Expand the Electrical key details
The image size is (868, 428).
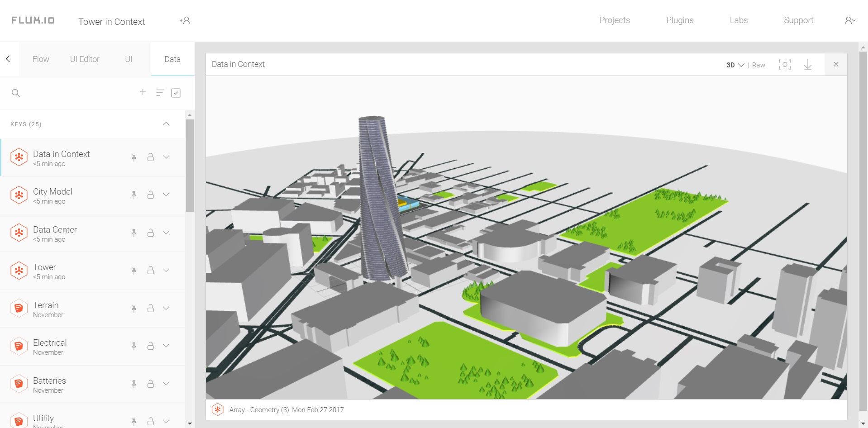point(166,346)
